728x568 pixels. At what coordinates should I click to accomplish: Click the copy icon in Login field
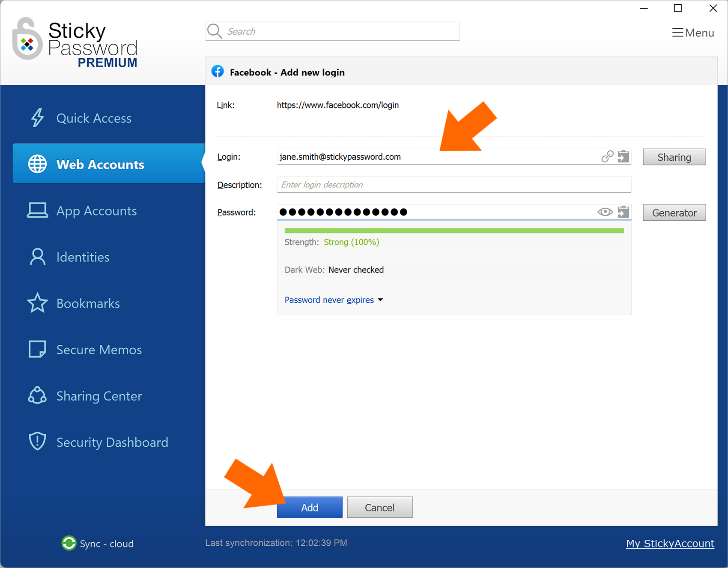coord(624,156)
